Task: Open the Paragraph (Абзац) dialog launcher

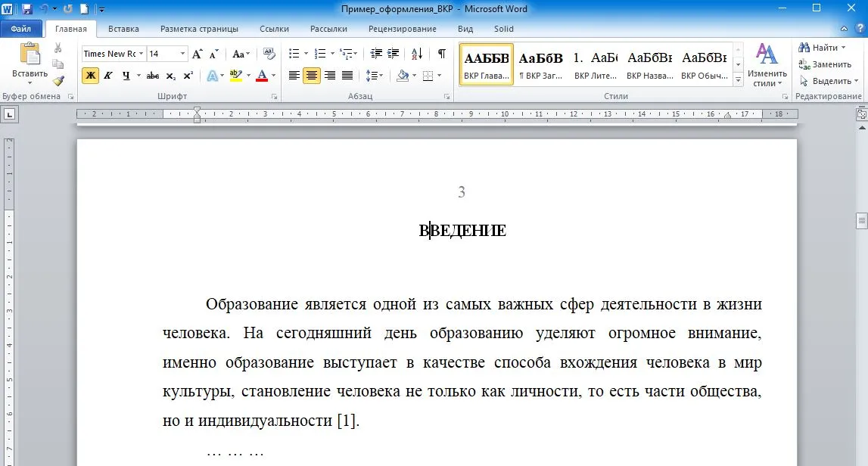Action: pos(446,97)
